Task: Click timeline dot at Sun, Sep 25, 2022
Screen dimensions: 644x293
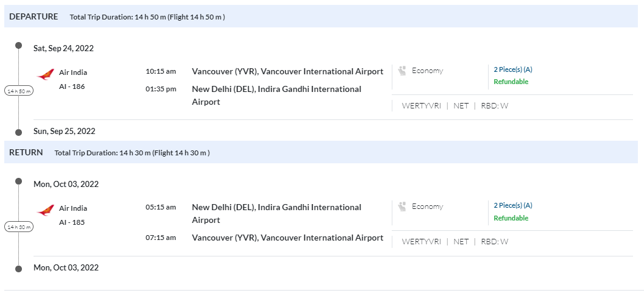Action: click(19, 131)
